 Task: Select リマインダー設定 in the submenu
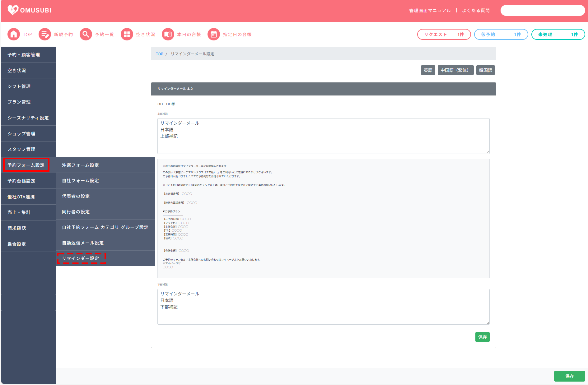pos(81,258)
